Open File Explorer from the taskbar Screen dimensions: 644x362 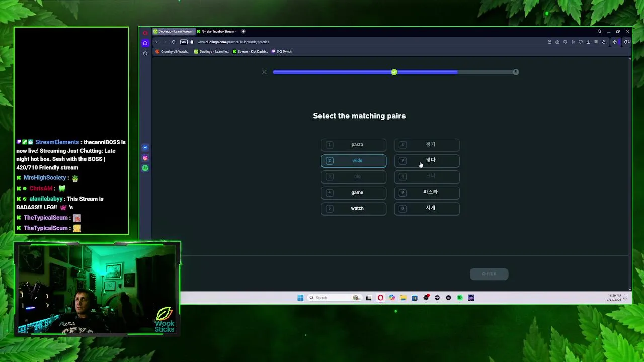click(x=403, y=298)
